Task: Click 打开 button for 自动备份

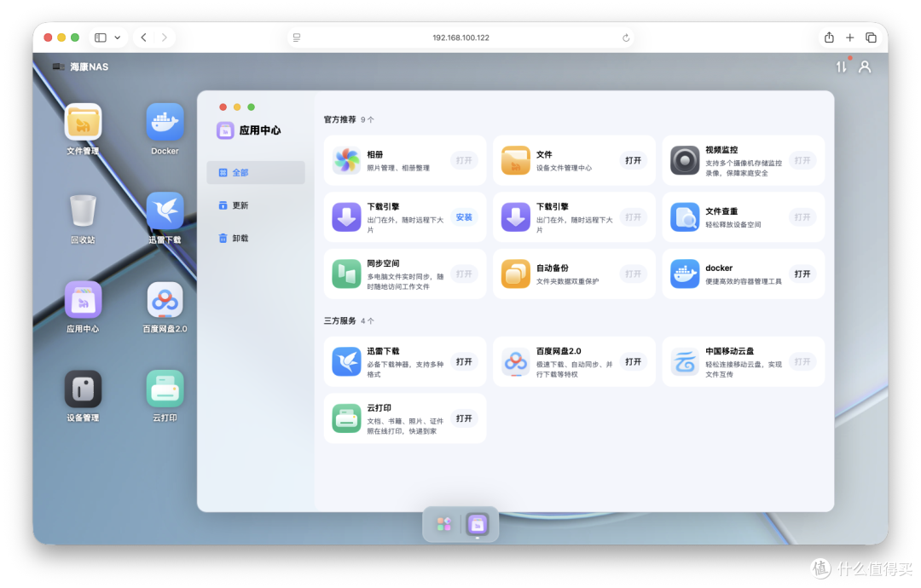Action: (x=633, y=274)
